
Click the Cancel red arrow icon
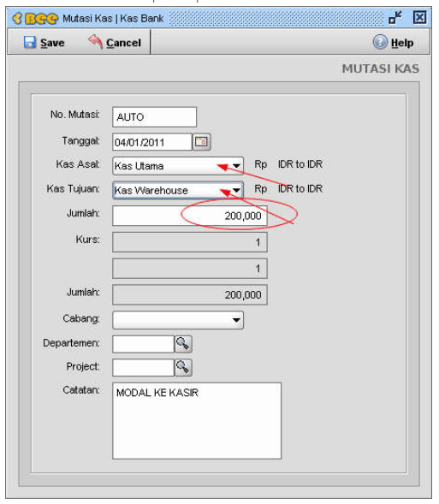tap(96, 42)
